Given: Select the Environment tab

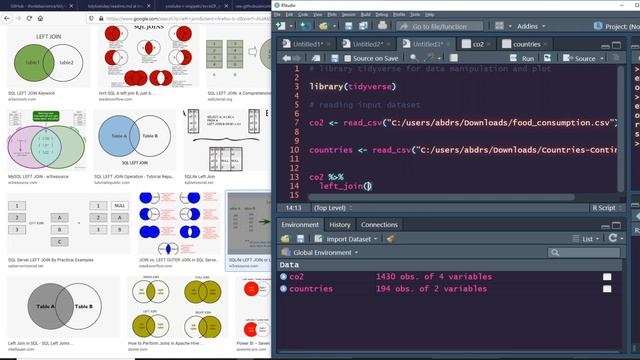Looking at the screenshot, I should [300, 224].
